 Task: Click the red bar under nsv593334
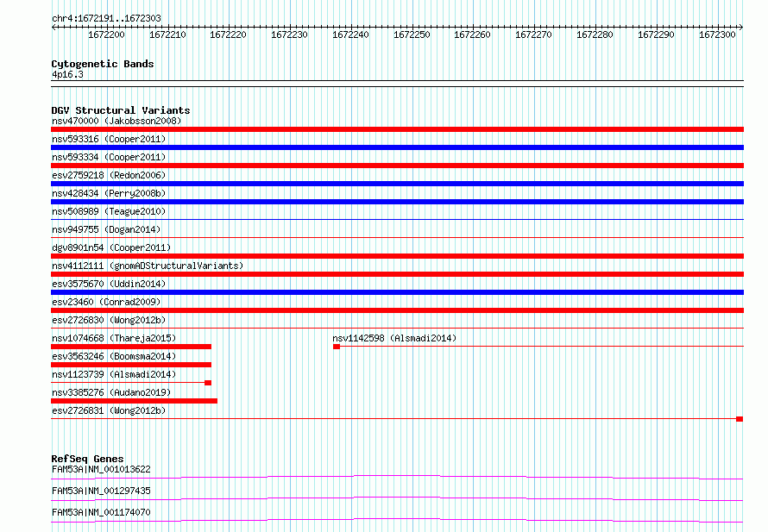[397, 166]
